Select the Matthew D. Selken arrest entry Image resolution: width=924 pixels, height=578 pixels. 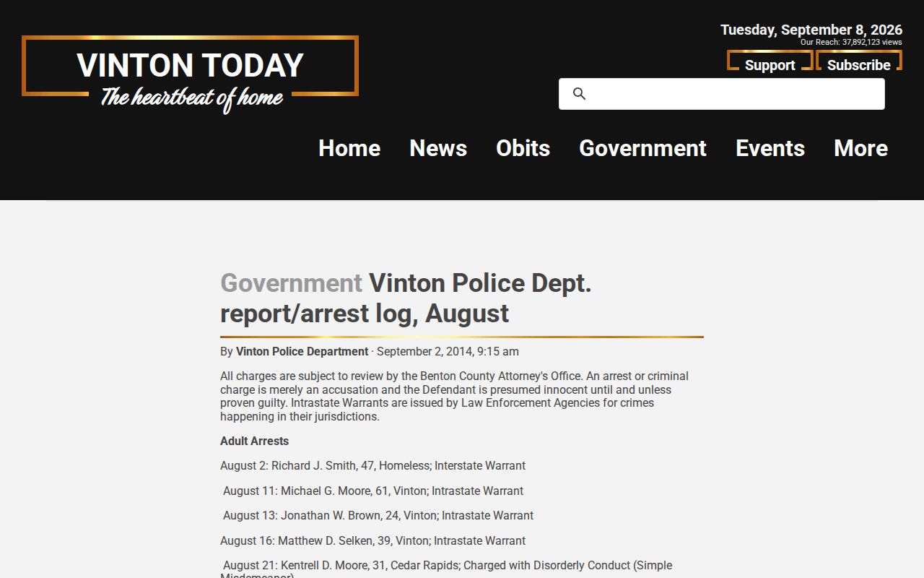pyautogui.click(x=372, y=541)
